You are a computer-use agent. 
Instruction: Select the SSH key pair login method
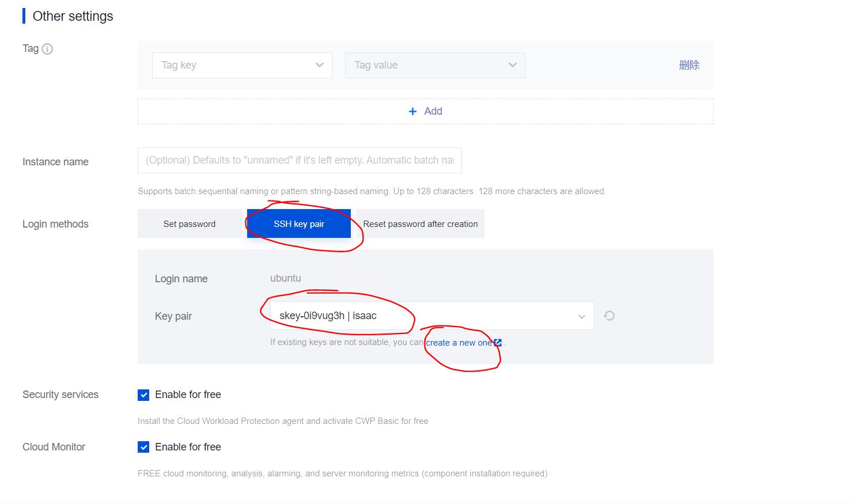pos(298,223)
